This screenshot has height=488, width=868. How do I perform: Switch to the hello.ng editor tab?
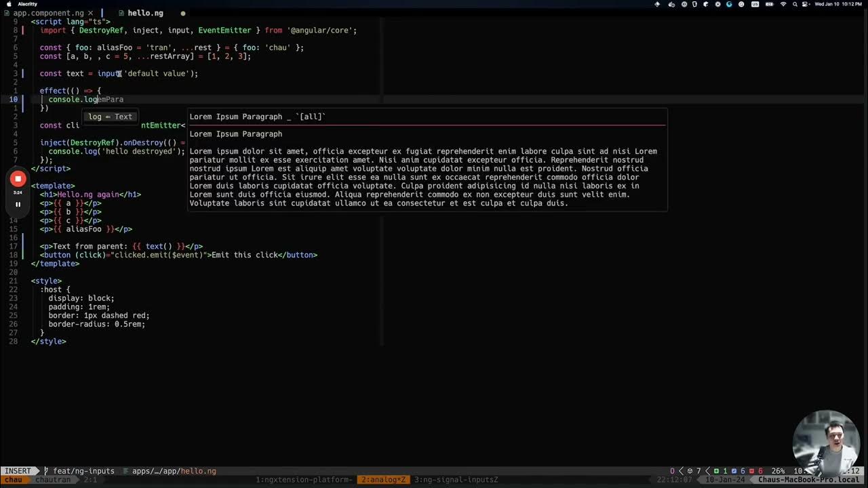(x=145, y=13)
